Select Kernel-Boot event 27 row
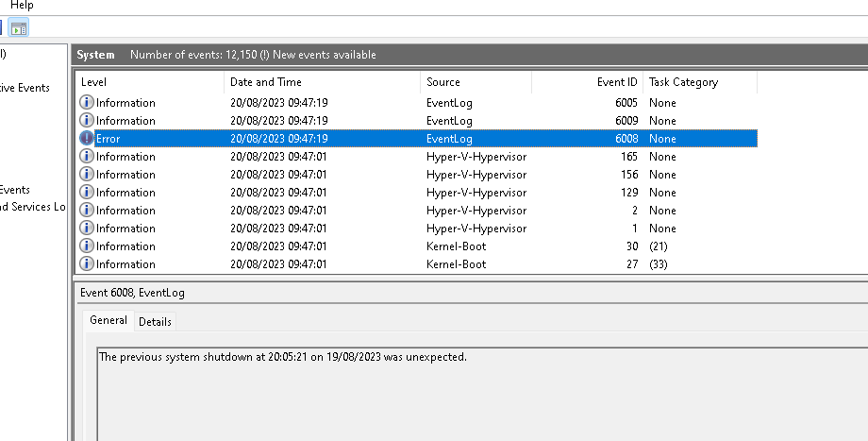 click(x=416, y=263)
